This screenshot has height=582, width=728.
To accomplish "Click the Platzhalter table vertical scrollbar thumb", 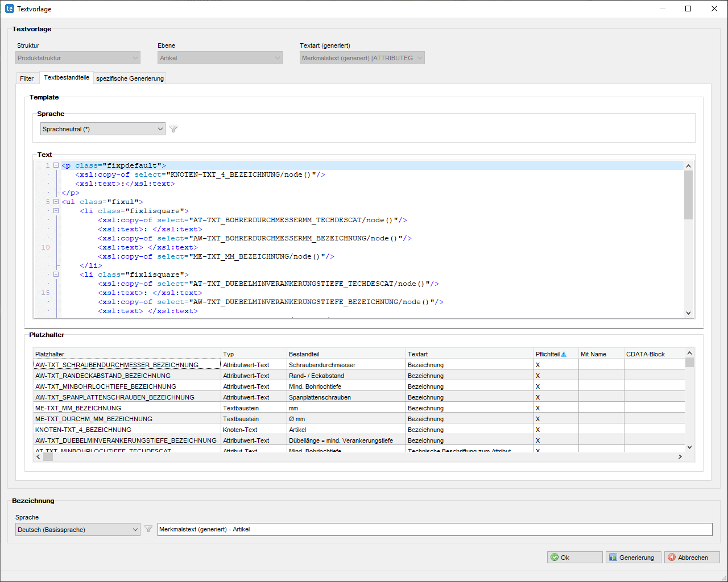I will (689, 363).
